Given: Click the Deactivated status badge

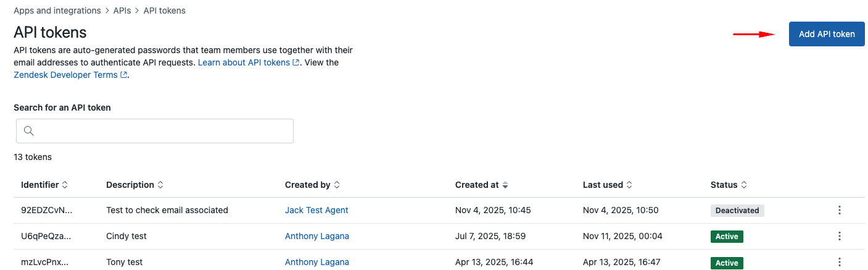Looking at the screenshot, I should (x=737, y=210).
